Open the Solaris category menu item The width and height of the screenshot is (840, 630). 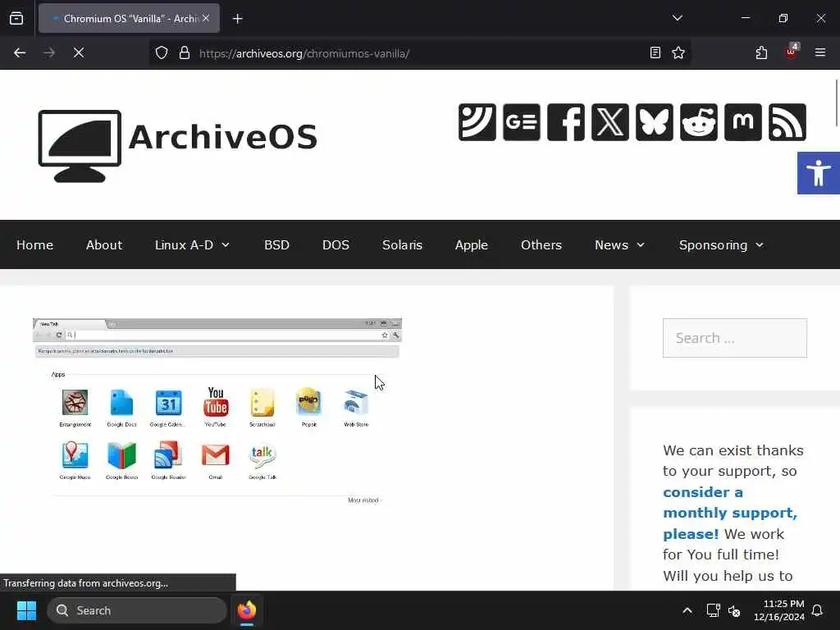pyautogui.click(x=402, y=244)
